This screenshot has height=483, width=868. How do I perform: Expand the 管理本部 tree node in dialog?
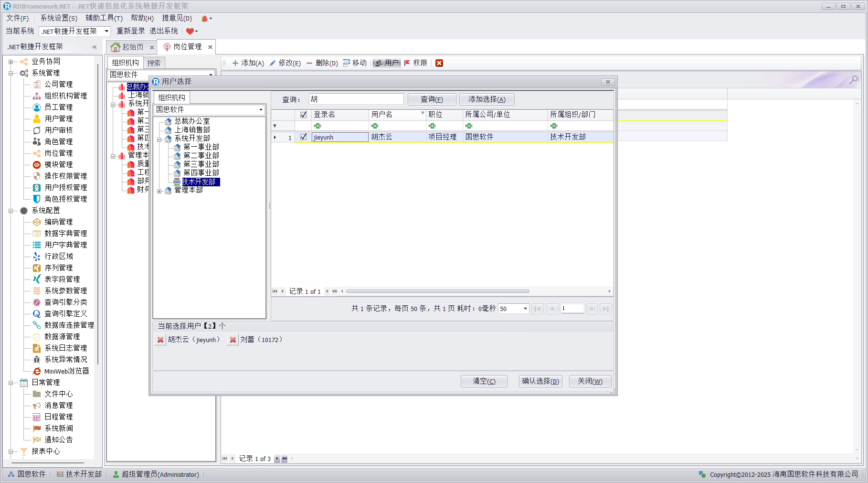tap(159, 191)
